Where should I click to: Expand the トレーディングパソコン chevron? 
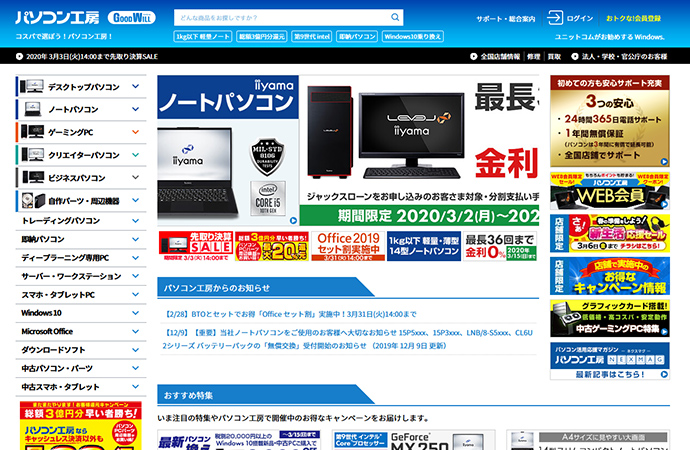136,221
